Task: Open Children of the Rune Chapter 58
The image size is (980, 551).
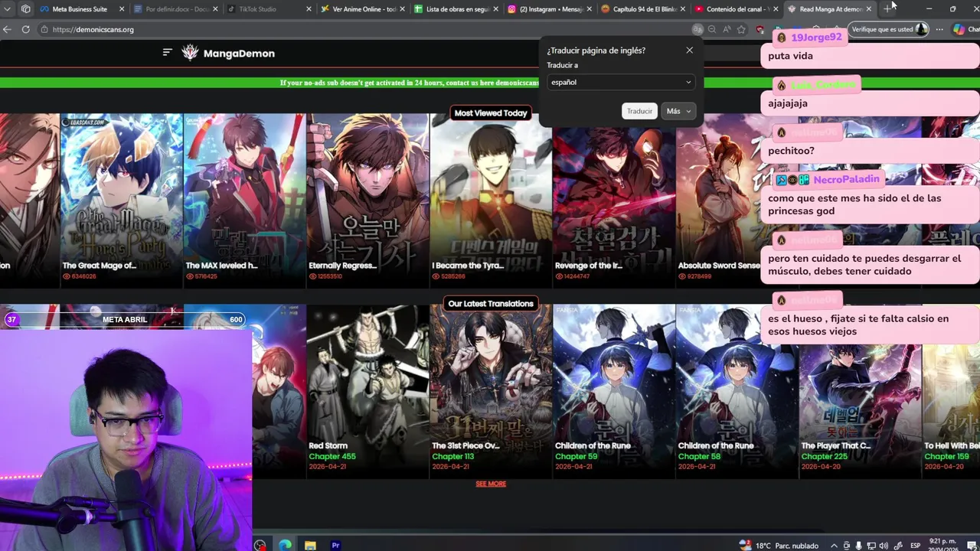Action: click(x=699, y=456)
